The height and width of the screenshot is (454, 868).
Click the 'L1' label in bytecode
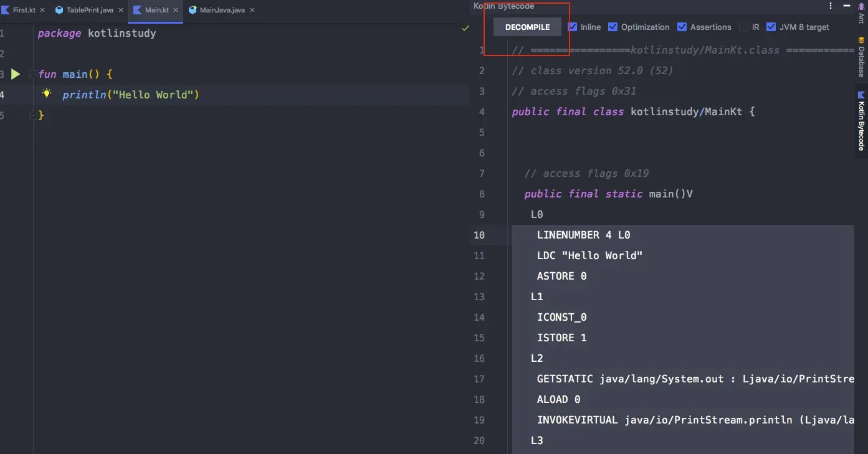(x=537, y=296)
